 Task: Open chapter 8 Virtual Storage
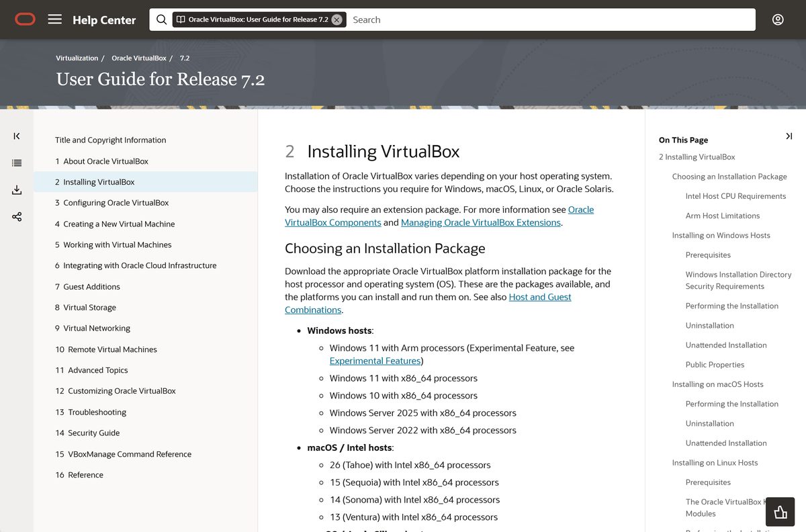pos(85,308)
